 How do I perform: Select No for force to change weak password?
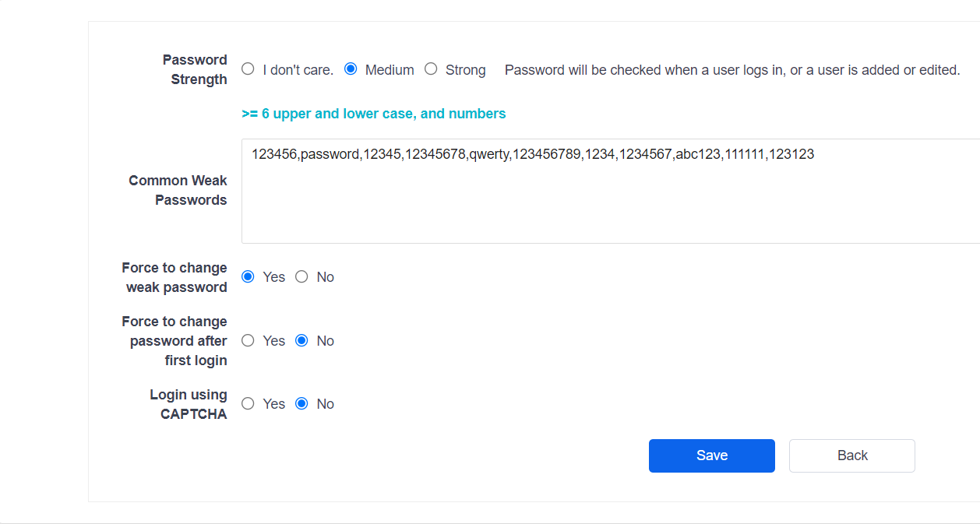[301, 276]
